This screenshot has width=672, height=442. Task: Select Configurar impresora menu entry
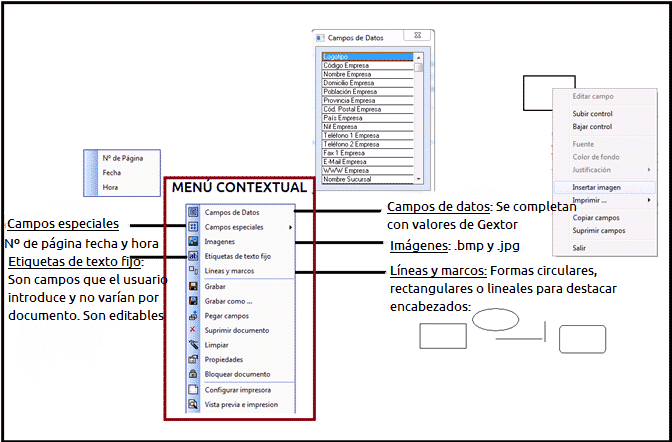tap(241, 390)
